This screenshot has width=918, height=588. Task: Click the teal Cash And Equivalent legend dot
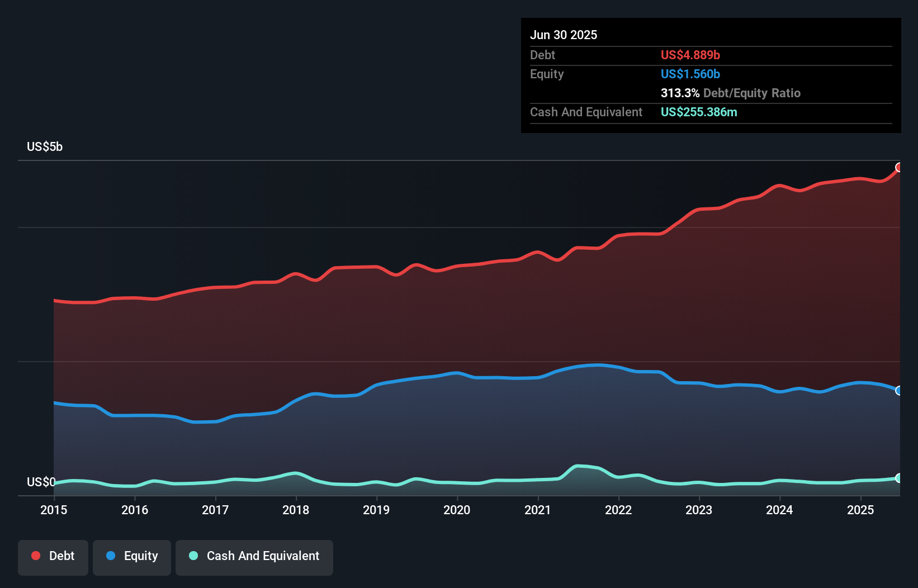[x=193, y=556]
